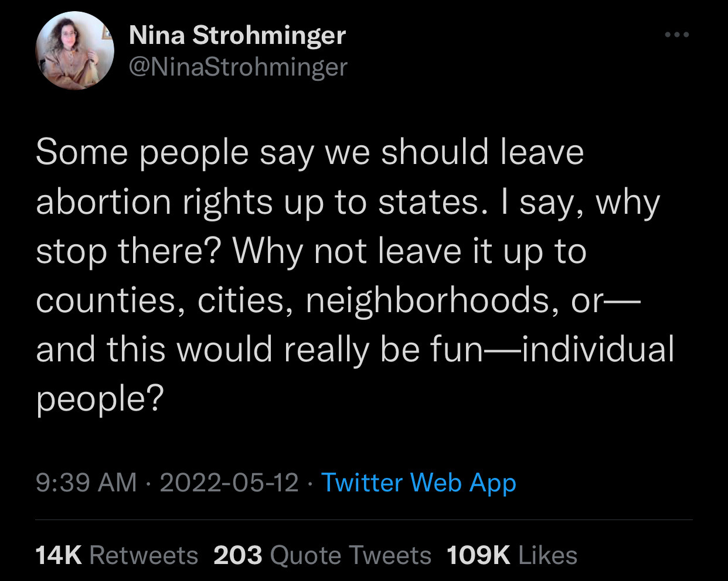The height and width of the screenshot is (581, 728).
Task: Click the final word "people?" in tweet
Action: 99,399
